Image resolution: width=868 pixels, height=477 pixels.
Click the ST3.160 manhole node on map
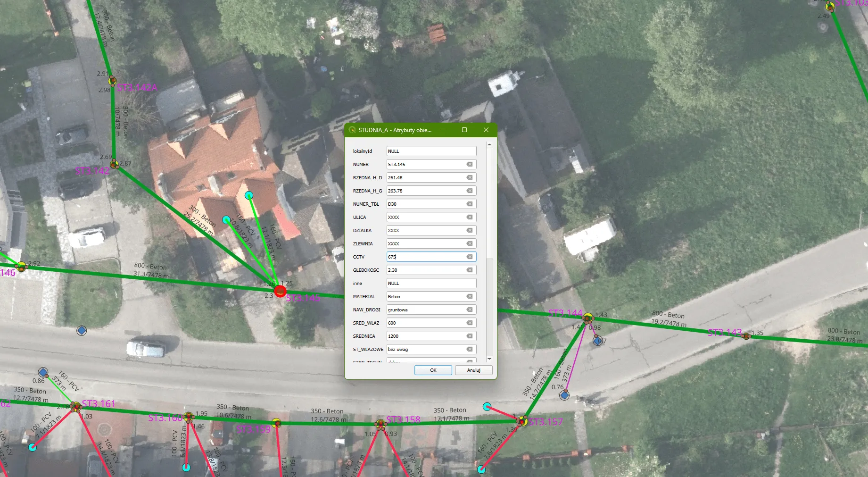[x=189, y=417]
